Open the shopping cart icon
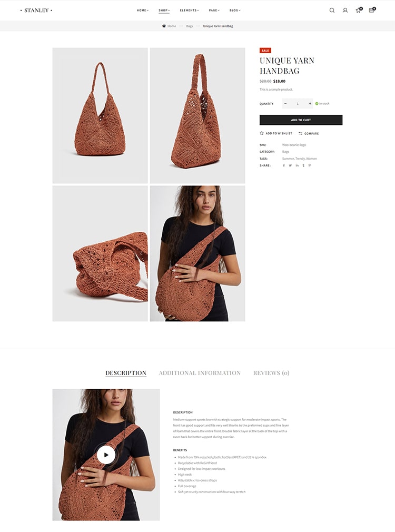 [372, 10]
